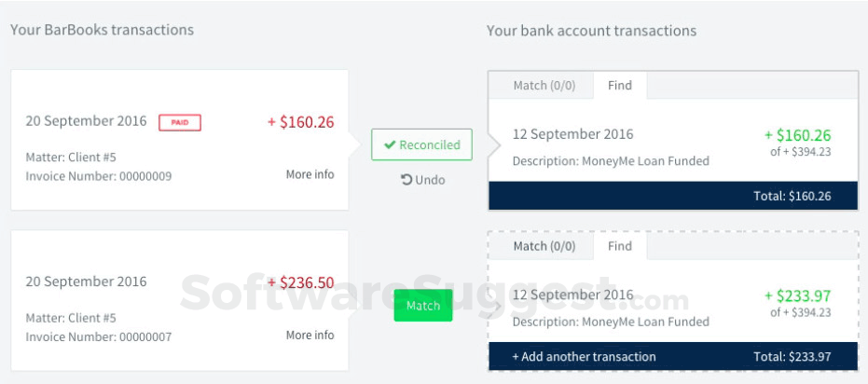This screenshot has height=384, width=868.
Task: Click the checkmark icon in Reconciled
Action: click(388, 145)
